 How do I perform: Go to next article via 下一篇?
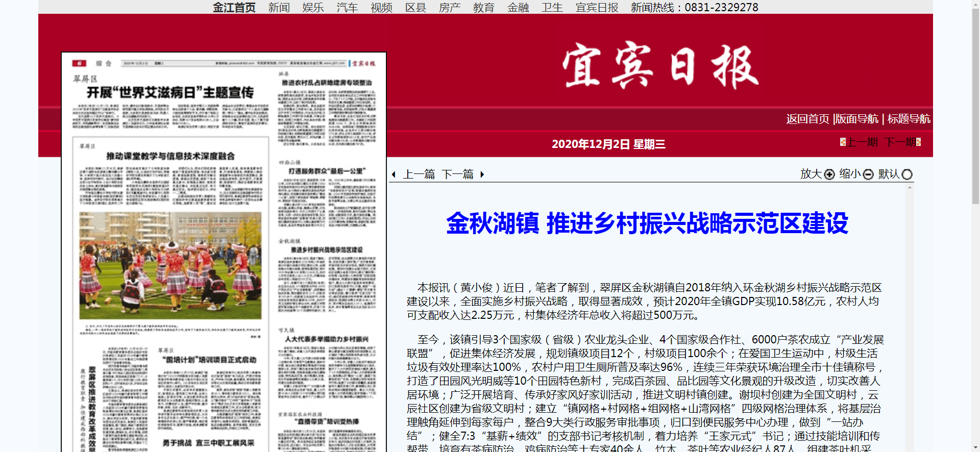[457, 174]
